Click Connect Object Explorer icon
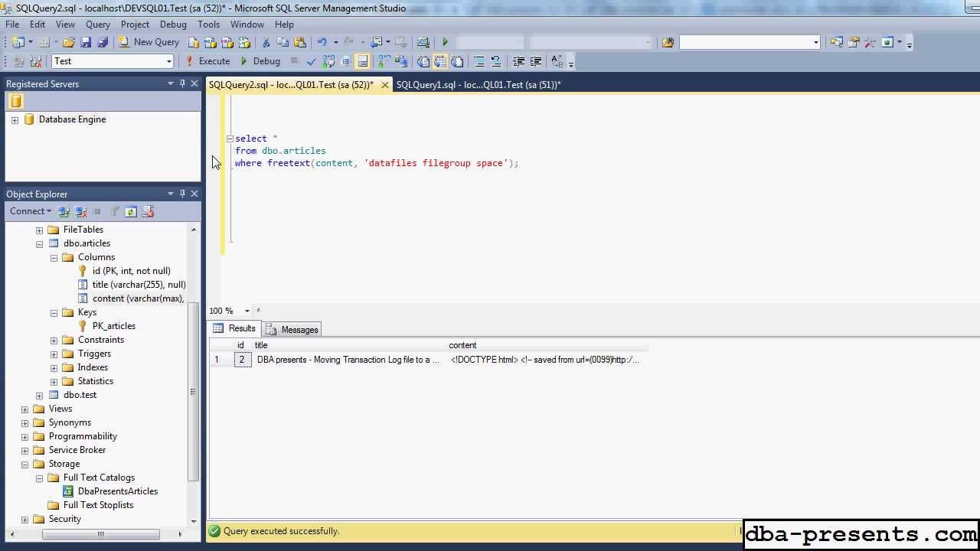 pyautogui.click(x=64, y=211)
